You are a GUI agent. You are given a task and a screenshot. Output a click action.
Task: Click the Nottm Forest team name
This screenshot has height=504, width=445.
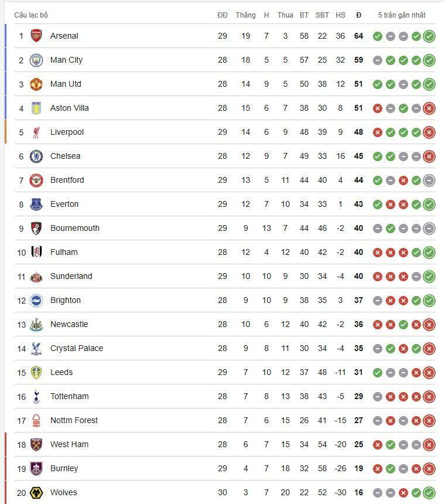pos(74,420)
